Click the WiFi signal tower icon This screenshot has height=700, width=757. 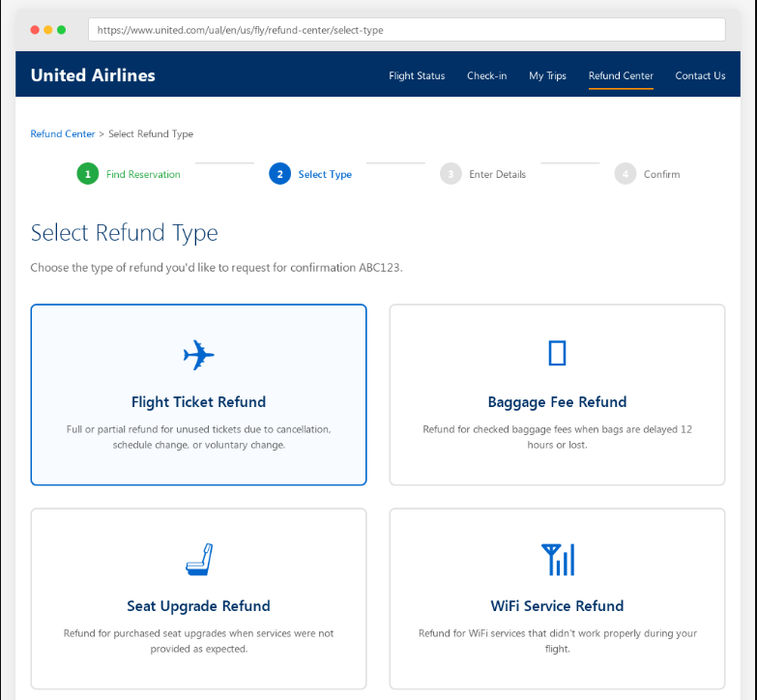click(557, 559)
